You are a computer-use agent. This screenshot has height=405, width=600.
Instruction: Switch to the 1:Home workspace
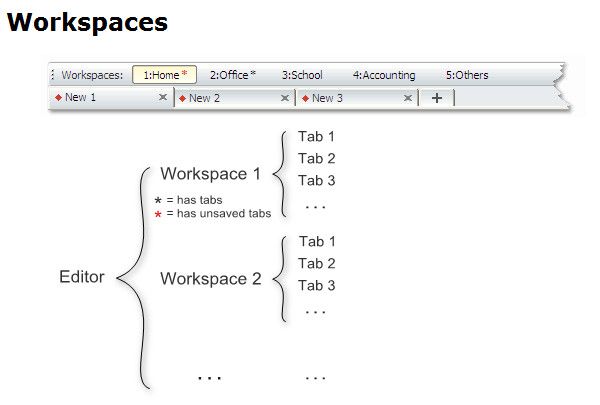[x=164, y=75]
